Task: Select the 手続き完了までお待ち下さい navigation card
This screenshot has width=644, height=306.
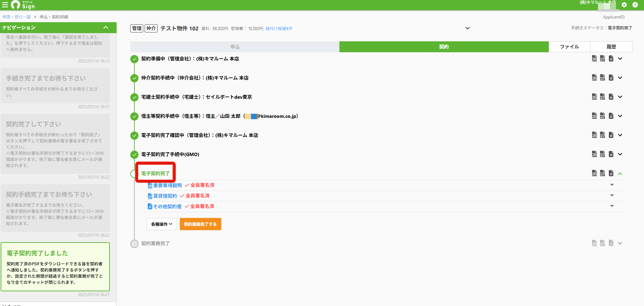Action: click(55, 86)
